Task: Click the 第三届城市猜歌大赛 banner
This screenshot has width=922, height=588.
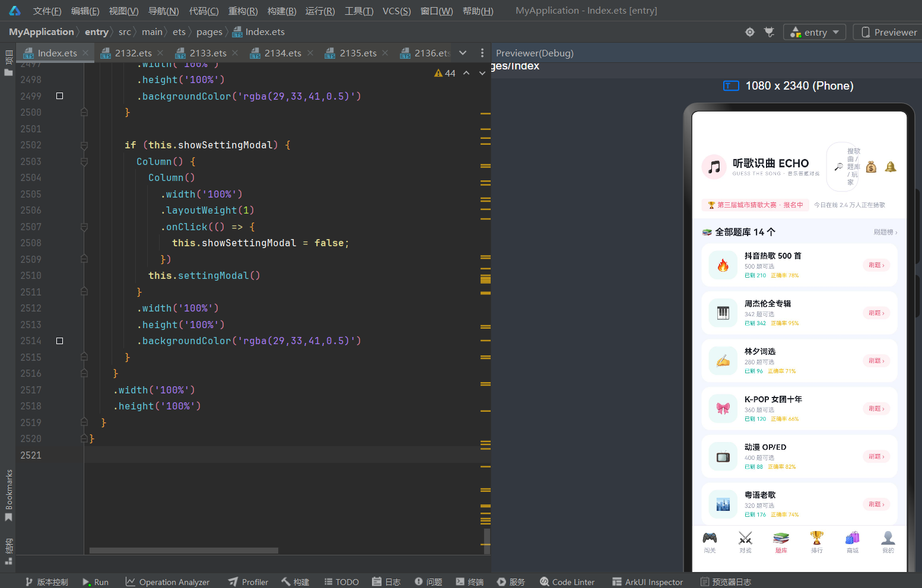Action: [755, 205]
